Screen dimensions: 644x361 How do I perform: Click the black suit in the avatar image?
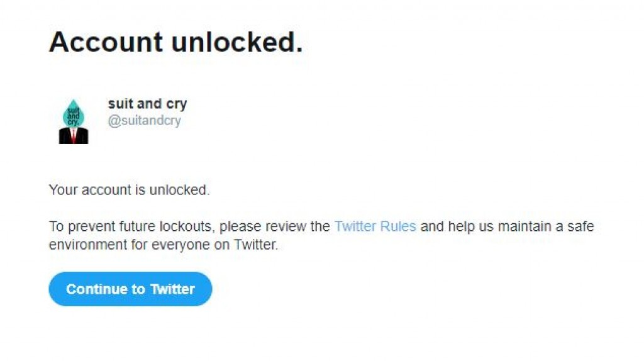[65, 136]
